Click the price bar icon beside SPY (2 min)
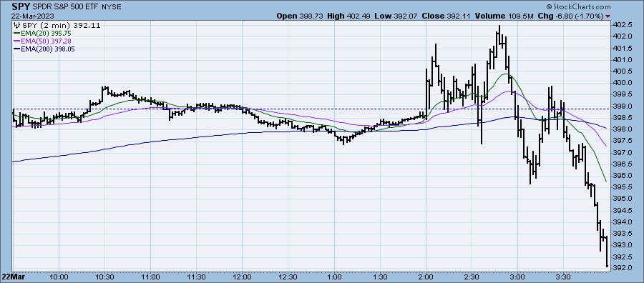 pos(16,26)
